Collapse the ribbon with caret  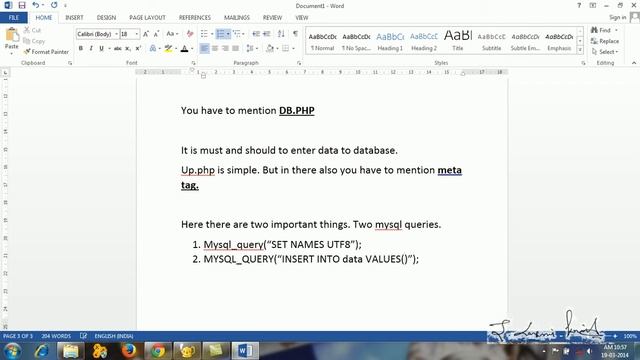(633, 63)
